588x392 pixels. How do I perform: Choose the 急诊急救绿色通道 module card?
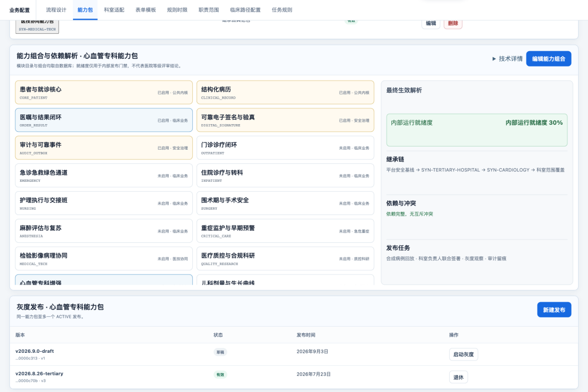(x=104, y=175)
